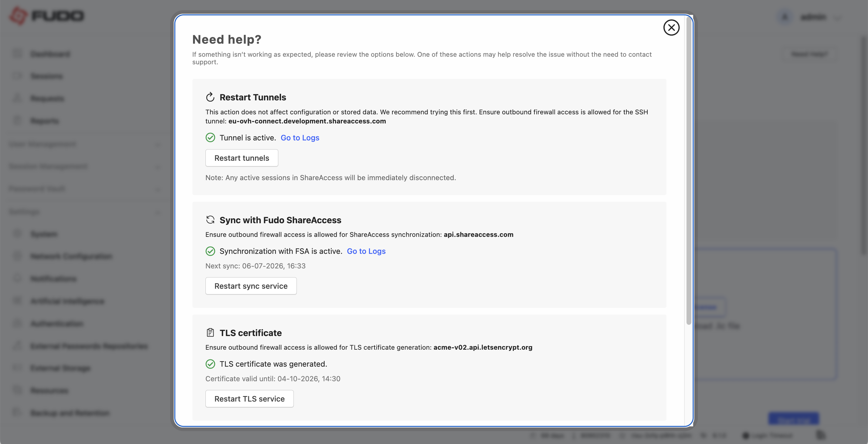868x444 pixels.
Task: Click green check beside Tunnel is active
Action: point(210,138)
